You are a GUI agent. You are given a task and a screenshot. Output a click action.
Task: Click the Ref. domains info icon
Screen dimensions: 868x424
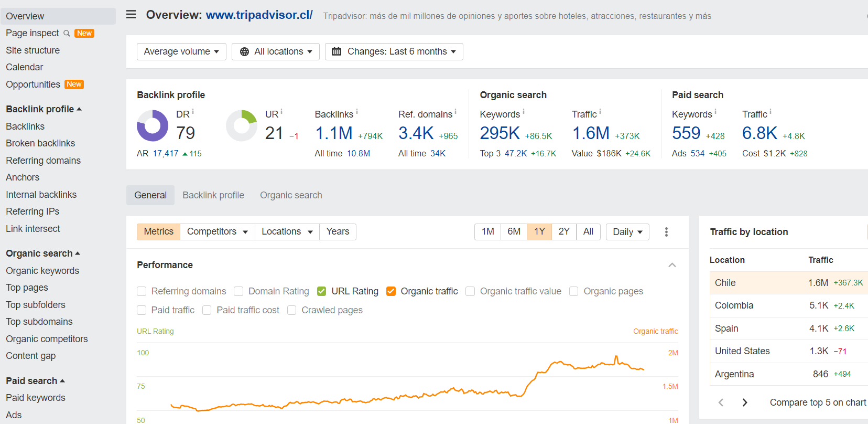[x=455, y=112]
